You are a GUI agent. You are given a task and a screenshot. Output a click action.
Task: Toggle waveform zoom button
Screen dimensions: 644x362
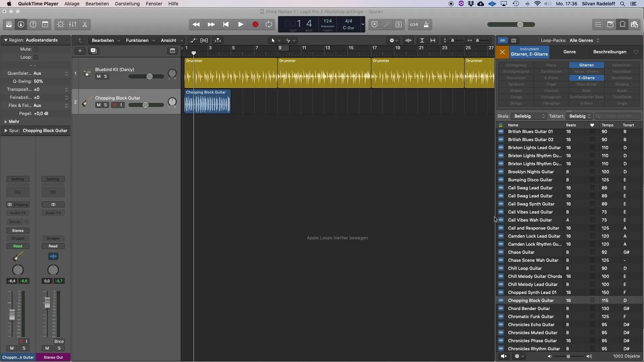[x=408, y=41]
